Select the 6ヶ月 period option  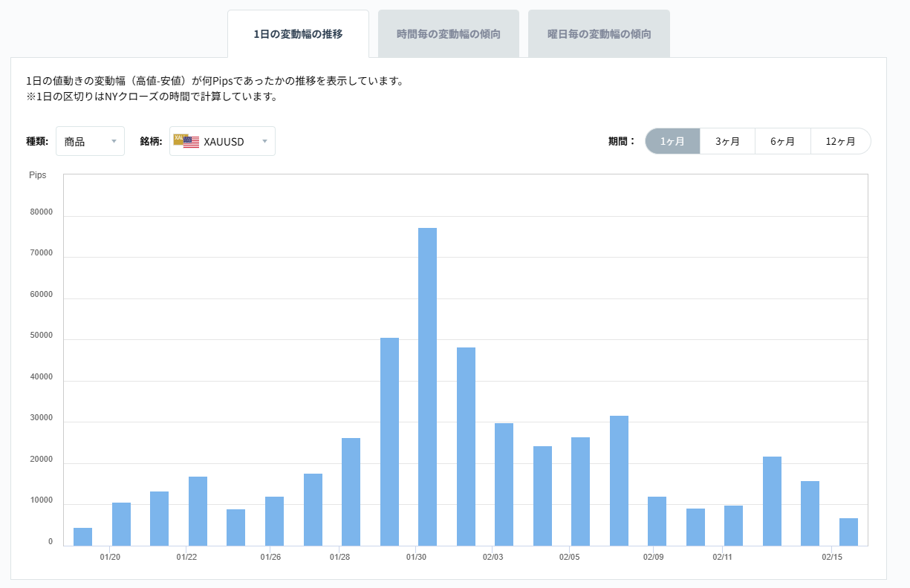coord(783,140)
